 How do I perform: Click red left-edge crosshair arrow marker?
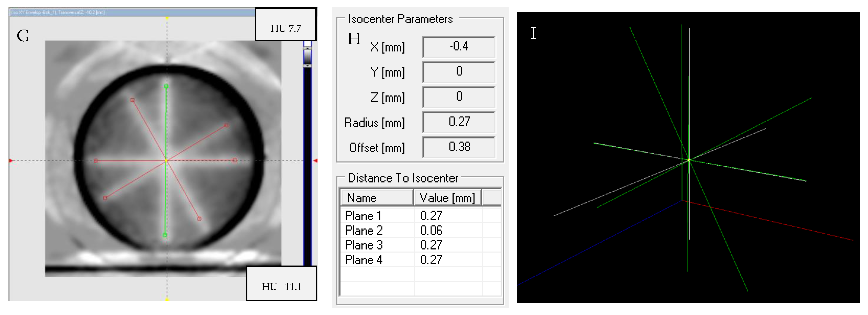tap(11, 161)
